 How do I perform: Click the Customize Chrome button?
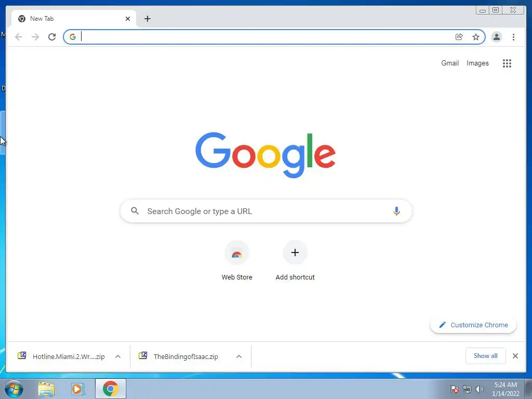pos(473,325)
